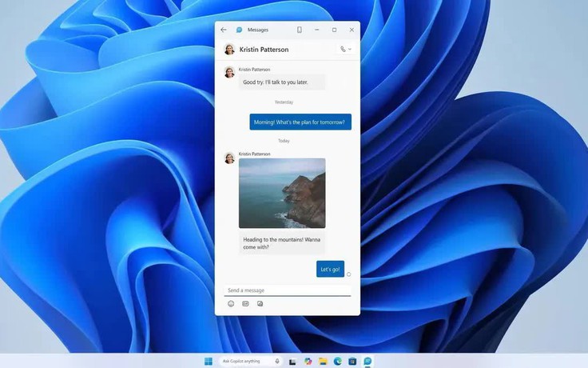The height and width of the screenshot is (368, 588).
Task: Click avatar beside the coastal photo message
Action: [x=229, y=158]
